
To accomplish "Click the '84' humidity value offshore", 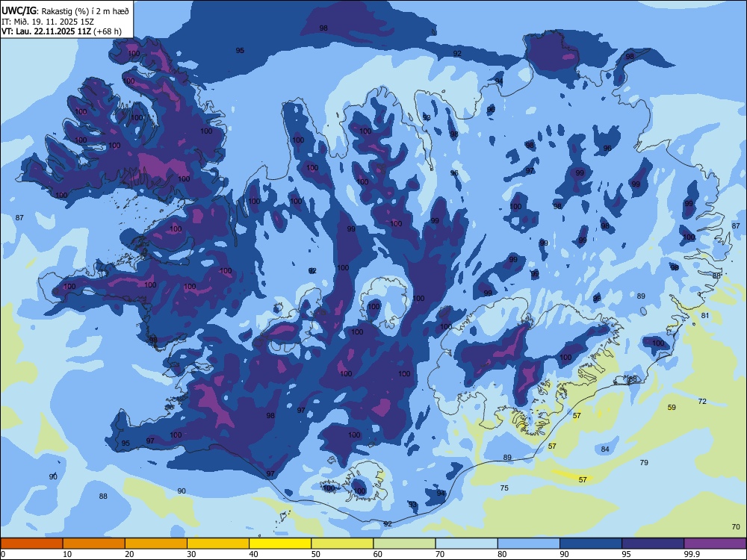I will tap(605, 449).
